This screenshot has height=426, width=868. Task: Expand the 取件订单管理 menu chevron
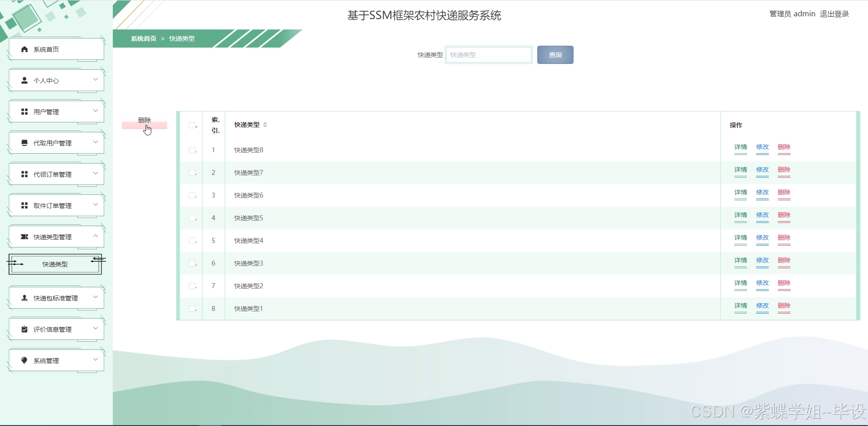(96, 204)
